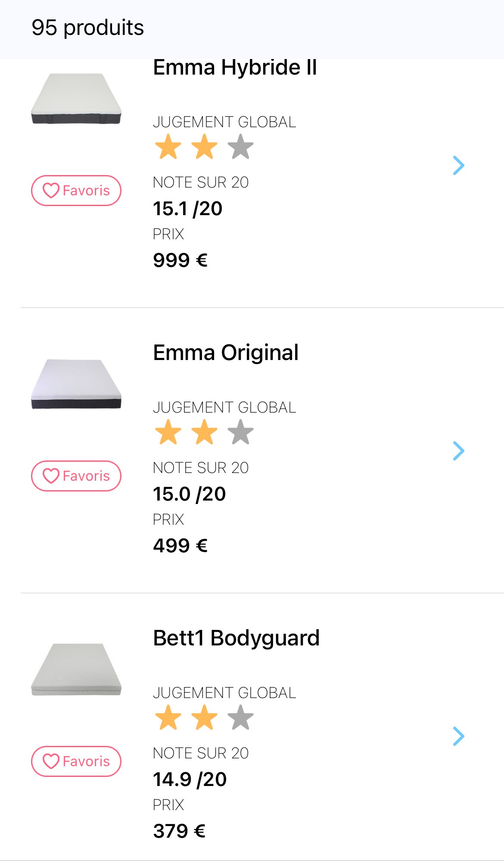Click the heart icon for Bett1 Bodyguard
The height and width of the screenshot is (861, 504).
point(51,761)
